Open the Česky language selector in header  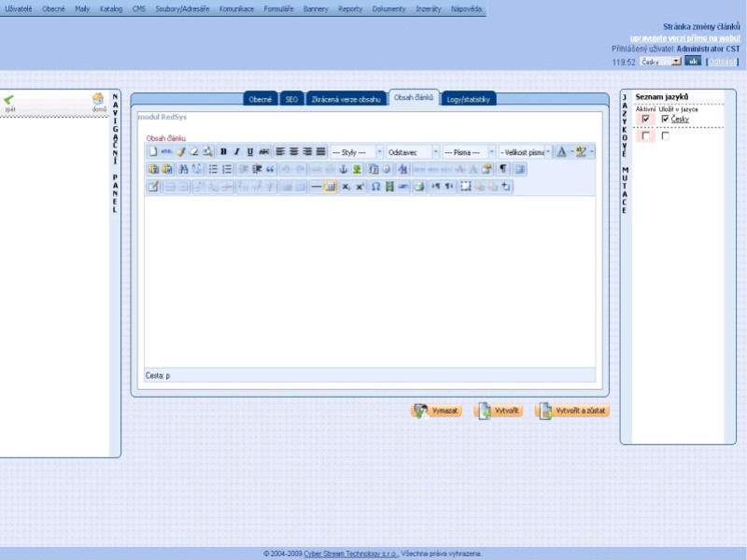[x=659, y=62]
